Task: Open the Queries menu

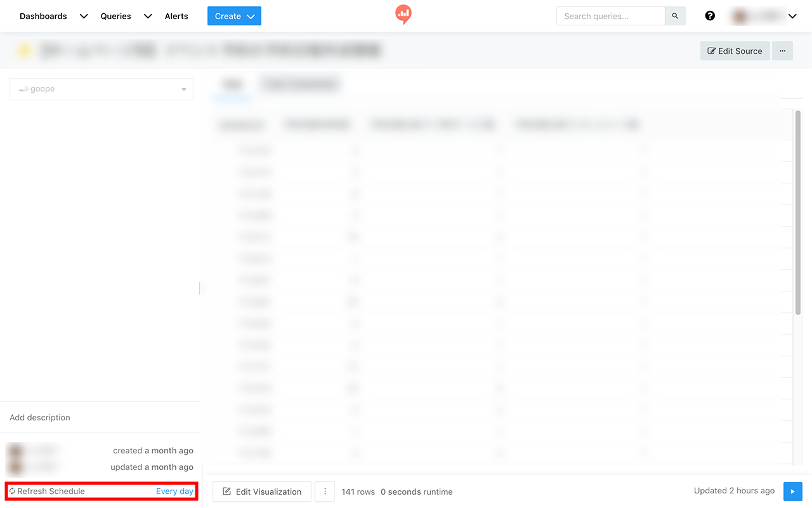Action: (115, 16)
